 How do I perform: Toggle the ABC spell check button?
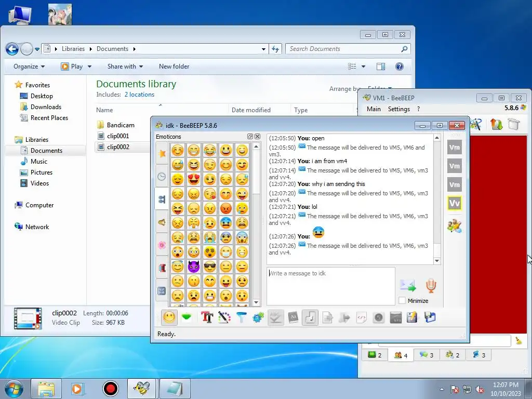pyautogui.click(x=275, y=317)
